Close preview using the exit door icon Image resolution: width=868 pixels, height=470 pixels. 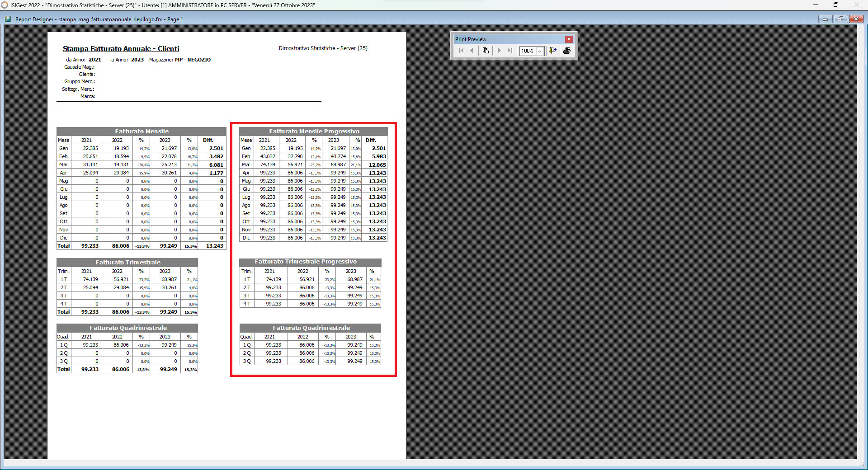pyautogui.click(x=553, y=51)
